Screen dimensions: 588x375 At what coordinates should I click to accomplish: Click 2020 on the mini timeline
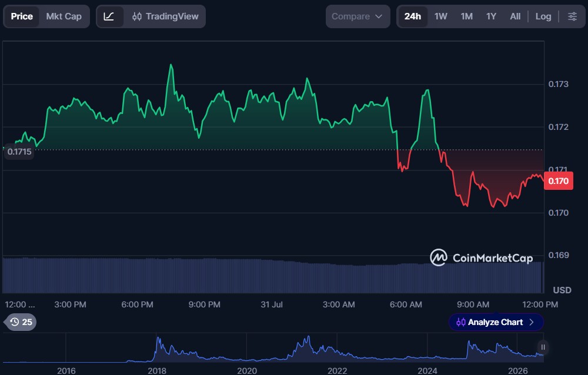247,370
